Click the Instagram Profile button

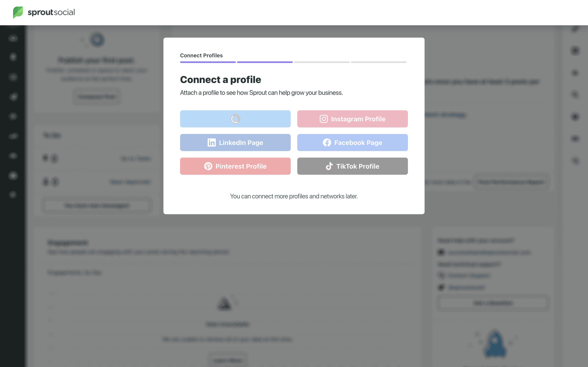pos(352,119)
